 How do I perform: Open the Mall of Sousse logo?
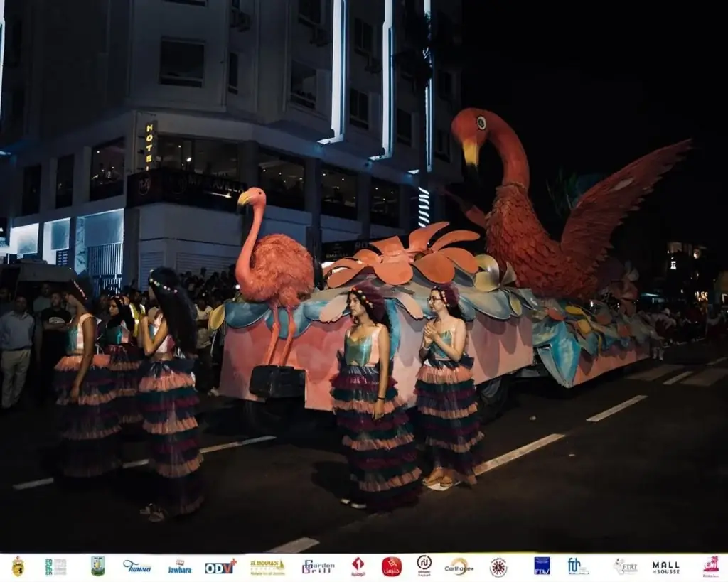(x=666, y=567)
